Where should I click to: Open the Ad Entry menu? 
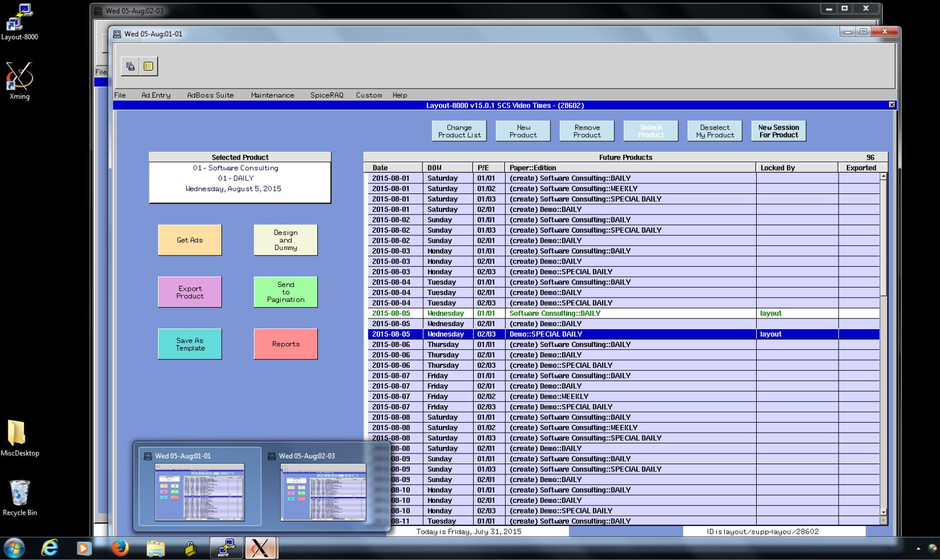click(156, 95)
